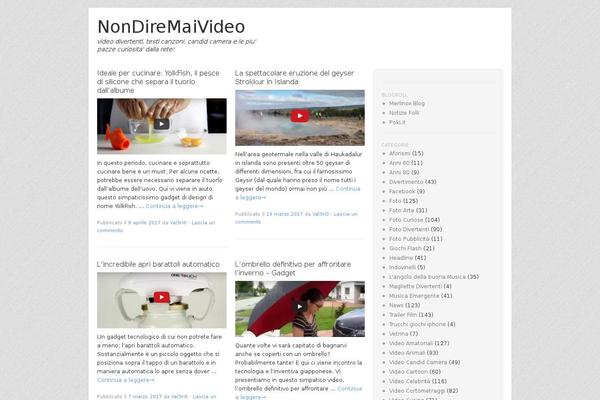Open the geyser Strokkur post title
This screenshot has width=600, height=400.
coord(294,77)
